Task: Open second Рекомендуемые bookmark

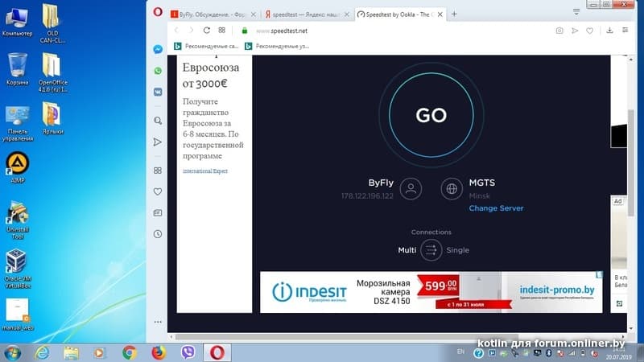Action: pyautogui.click(x=277, y=47)
